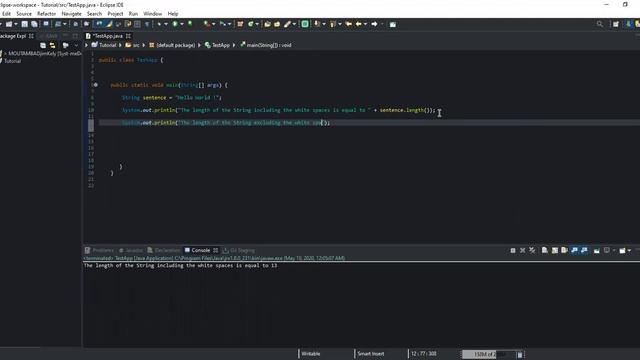Click the Open Console icon
Image resolution: width=640 pixels, height=360 pixels.
[x=622, y=250]
